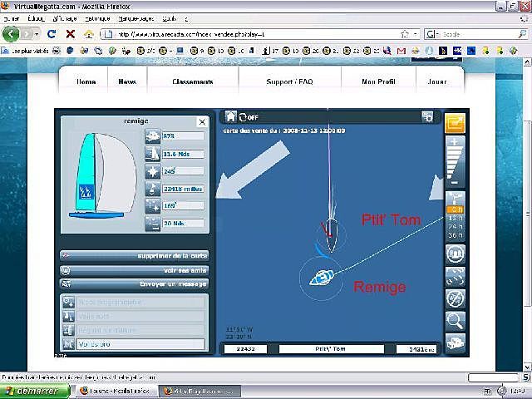This screenshot has height=399, width=532.
Task: Toggle the wind arrows circular icon
Action: click(455, 277)
